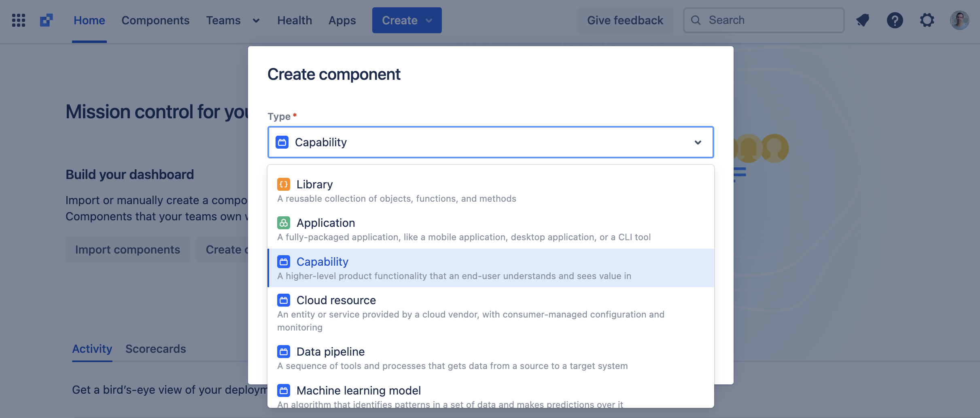Click the Library description text
The height and width of the screenshot is (418, 980).
[397, 198]
